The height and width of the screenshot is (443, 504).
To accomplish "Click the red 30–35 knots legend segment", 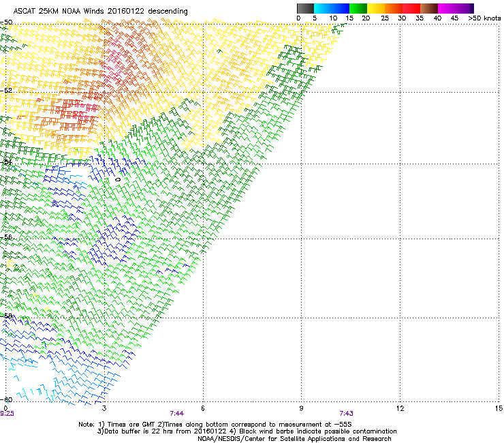I will (x=411, y=8).
